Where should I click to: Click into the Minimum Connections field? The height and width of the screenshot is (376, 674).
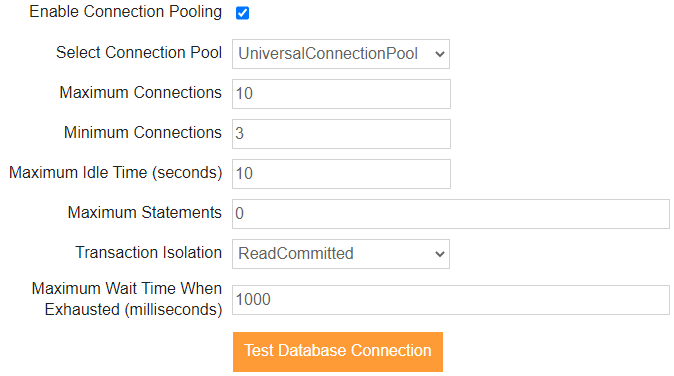coord(341,134)
